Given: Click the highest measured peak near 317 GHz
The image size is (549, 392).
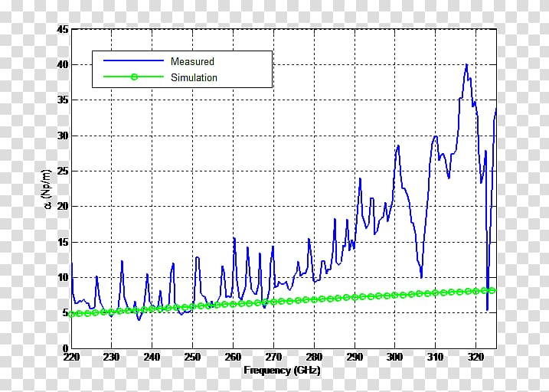Looking at the screenshot, I should (466, 65).
